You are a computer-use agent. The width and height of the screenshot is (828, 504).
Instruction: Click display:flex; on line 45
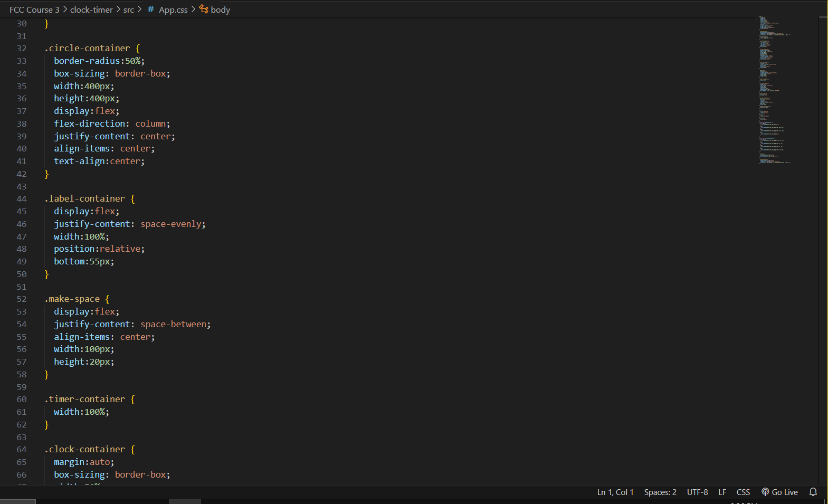pyautogui.click(x=87, y=211)
